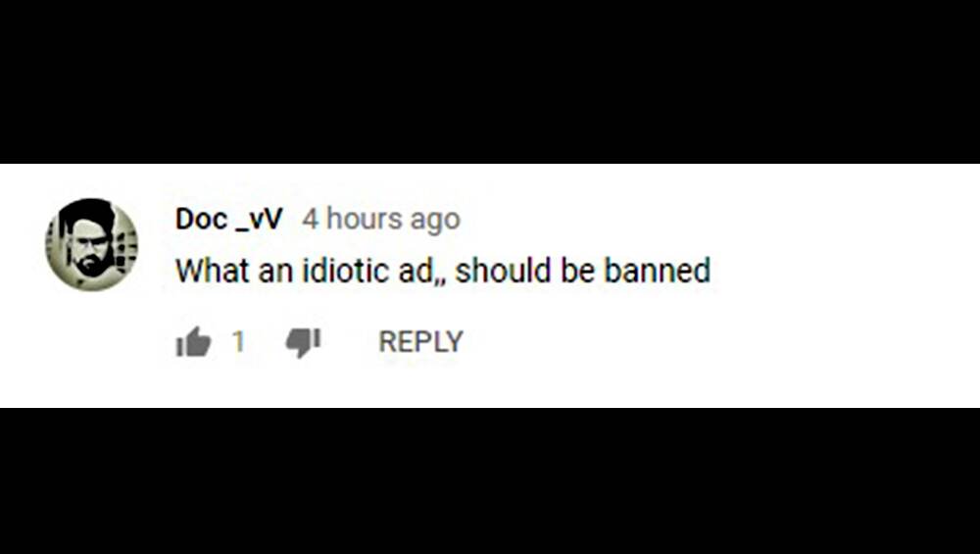Click '_vV' part of the username
Image resolution: width=980 pixels, height=554 pixels.
pyautogui.click(x=260, y=221)
